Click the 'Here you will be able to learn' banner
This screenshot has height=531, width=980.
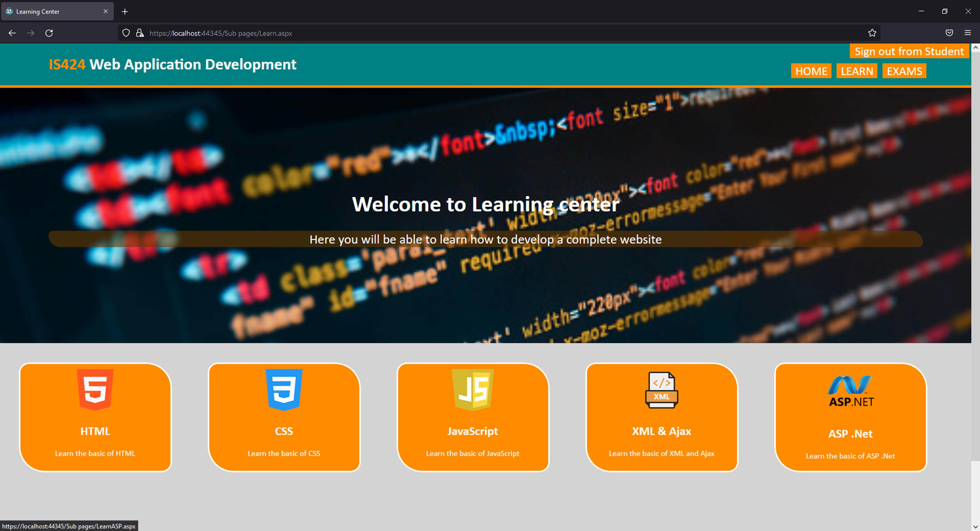[x=485, y=239]
